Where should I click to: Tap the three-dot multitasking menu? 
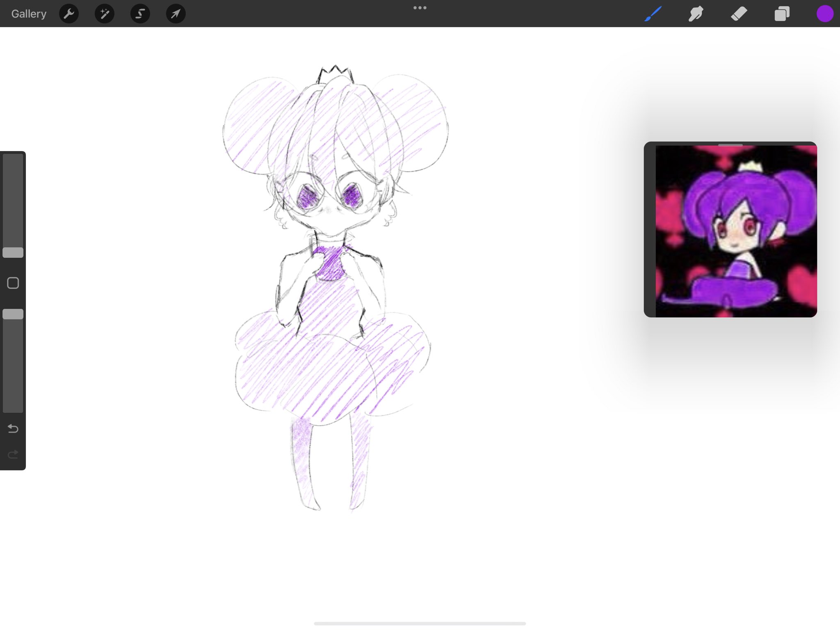pos(420,8)
